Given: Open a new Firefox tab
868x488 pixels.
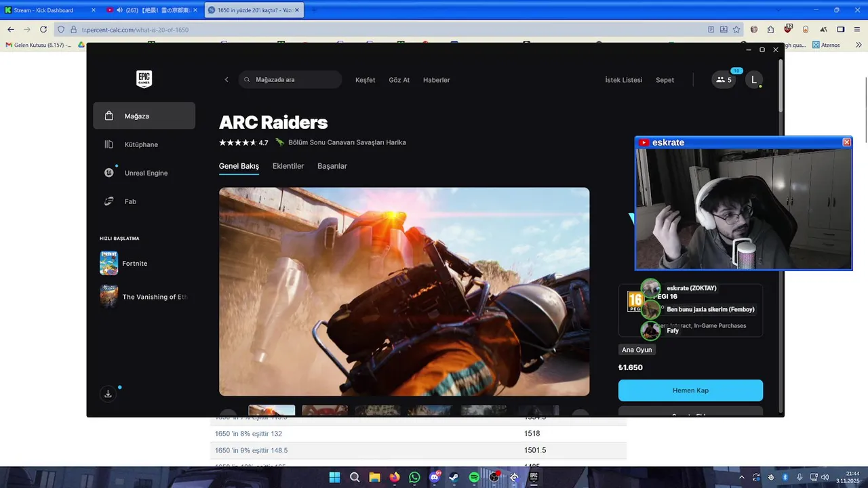Looking at the screenshot, I should click(x=313, y=10).
